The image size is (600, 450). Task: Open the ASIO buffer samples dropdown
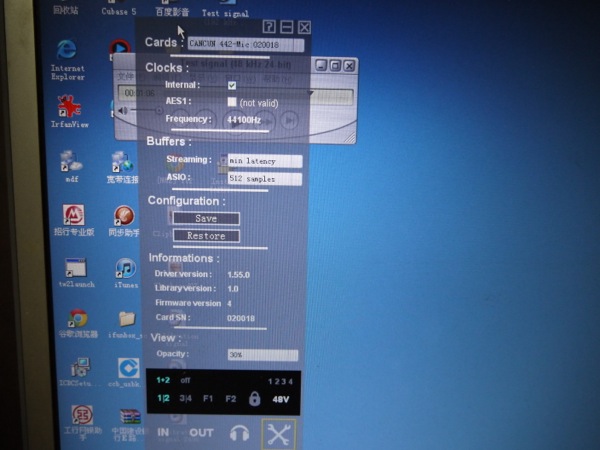(x=264, y=179)
